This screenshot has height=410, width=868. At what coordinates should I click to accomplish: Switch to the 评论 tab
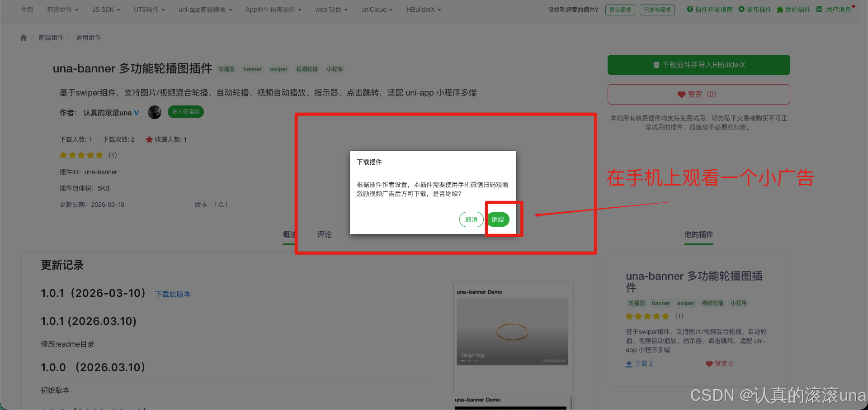[324, 234]
